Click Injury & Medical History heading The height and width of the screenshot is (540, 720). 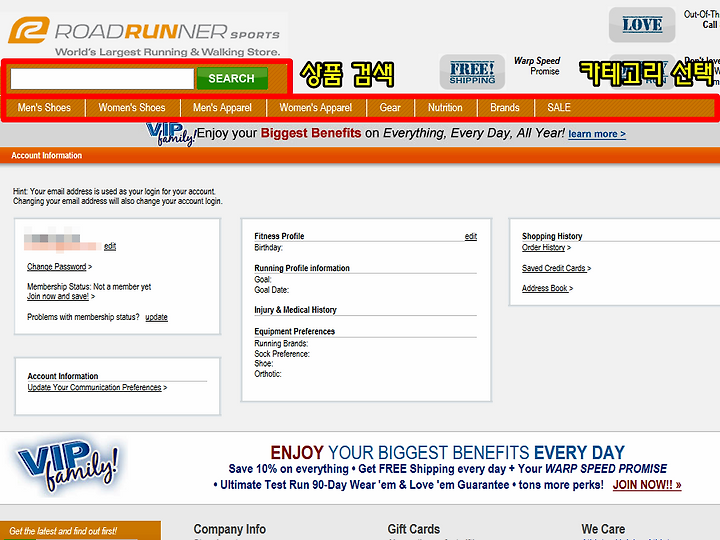296,310
